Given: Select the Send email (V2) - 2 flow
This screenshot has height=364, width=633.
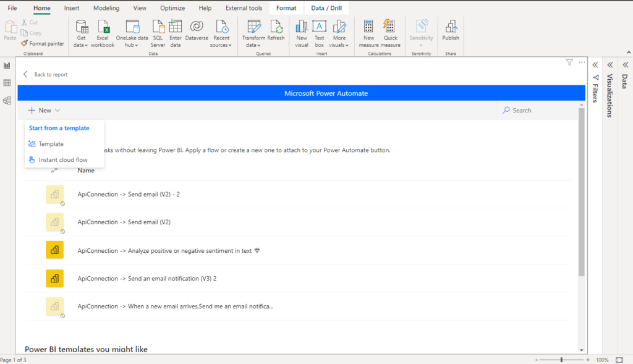Looking at the screenshot, I should coord(129,194).
